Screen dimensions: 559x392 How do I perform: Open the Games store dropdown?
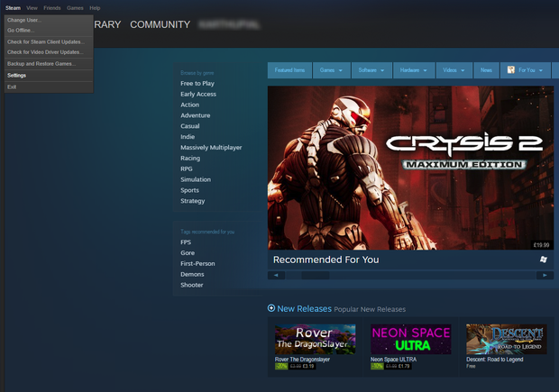coord(332,69)
